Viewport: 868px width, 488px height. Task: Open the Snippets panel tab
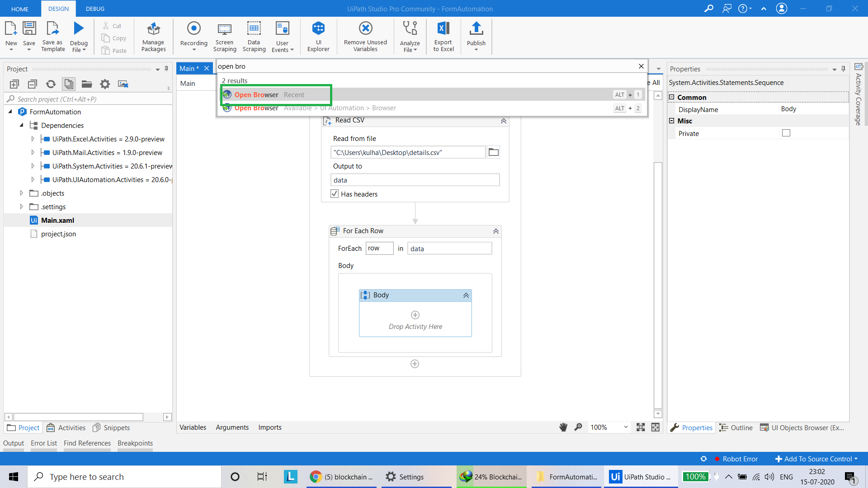[x=111, y=427]
